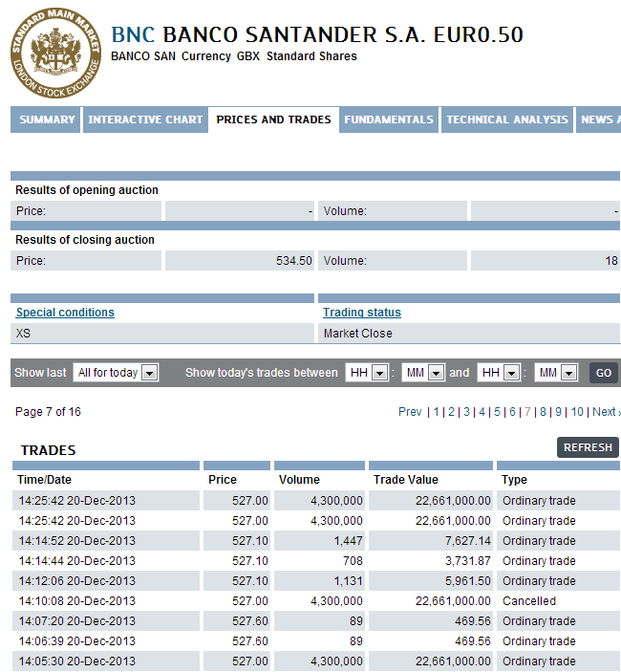This screenshot has height=672, width=621.
Task: Click the London Stock Exchange Standard Main Market logo
Action: [x=55, y=54]
